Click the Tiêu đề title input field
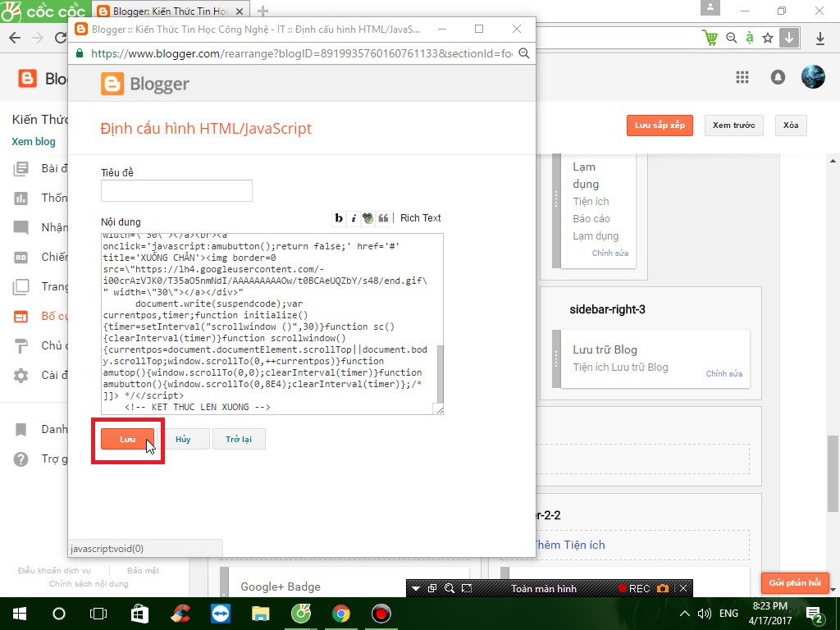This screenshot has width=840, height=630. point(176,190)
